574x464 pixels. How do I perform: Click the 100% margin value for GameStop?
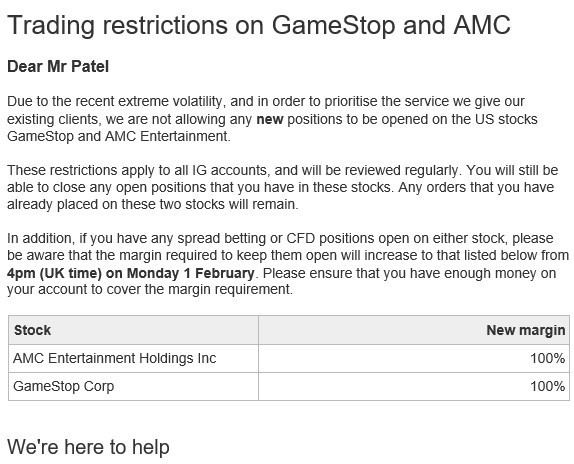click(548, 386)
